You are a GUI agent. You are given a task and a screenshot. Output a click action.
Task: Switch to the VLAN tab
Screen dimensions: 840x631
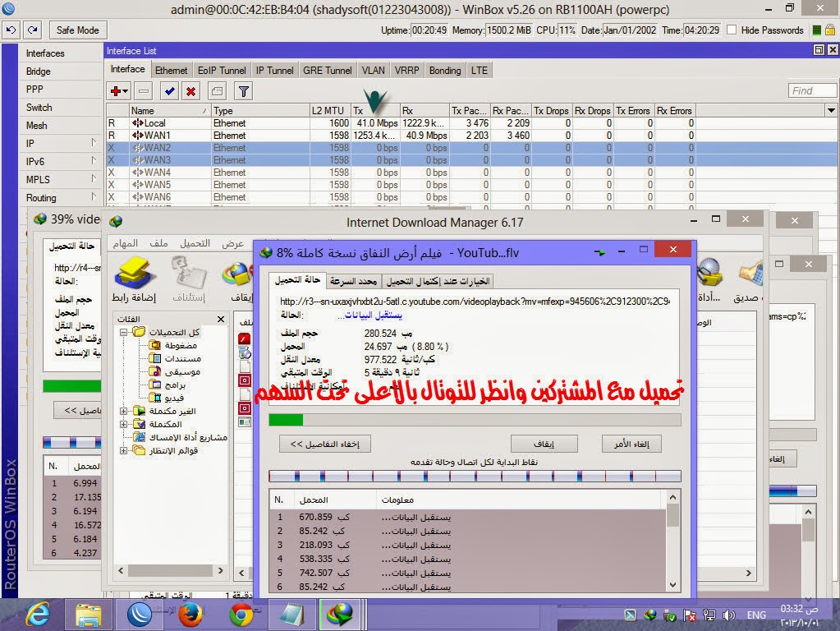(x=373, y=70)
